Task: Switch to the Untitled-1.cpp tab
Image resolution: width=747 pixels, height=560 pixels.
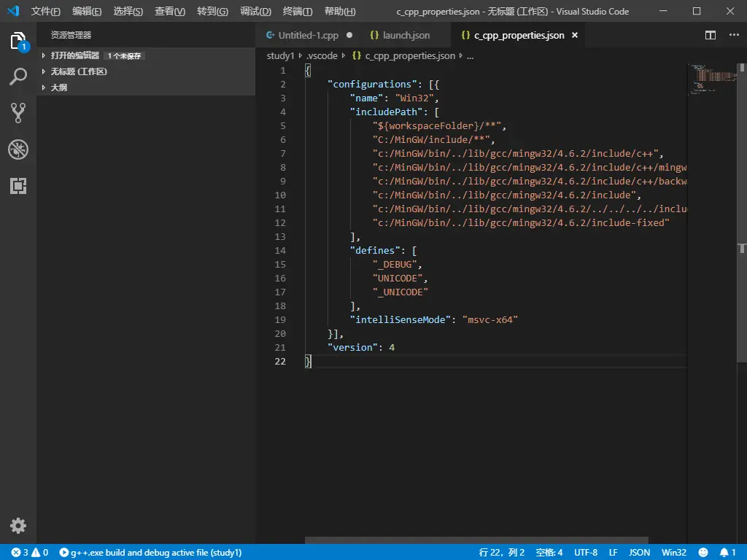Action: point(308,35)
